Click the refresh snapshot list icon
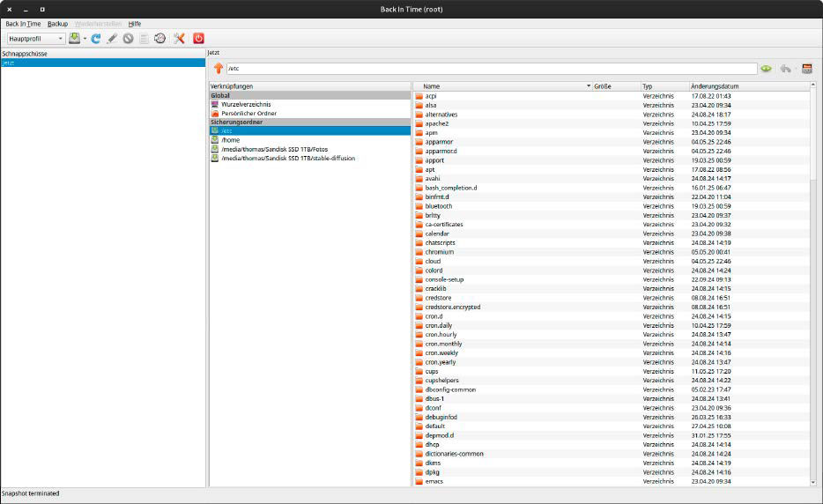Screen dimensions: 823x504 96,39
